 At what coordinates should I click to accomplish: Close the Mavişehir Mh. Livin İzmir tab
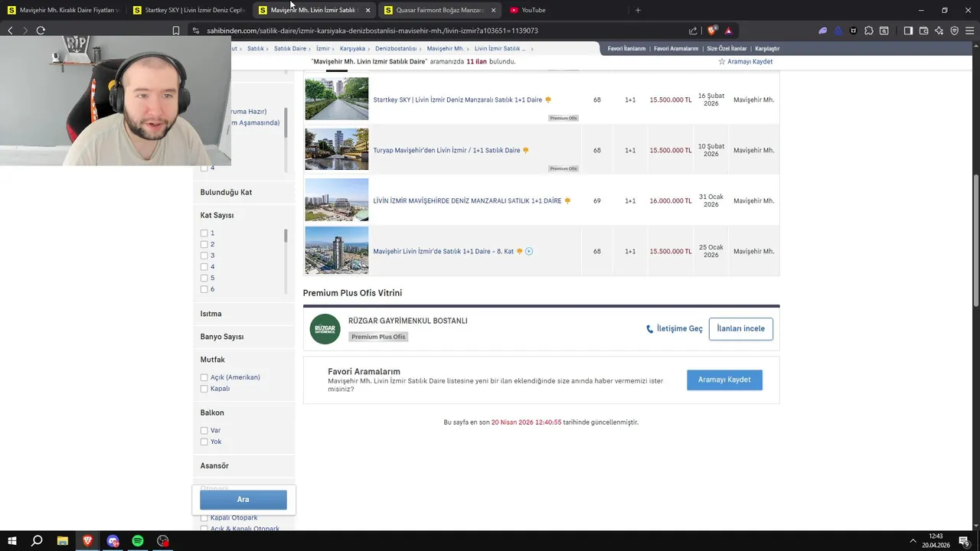[x=367, y=10]
